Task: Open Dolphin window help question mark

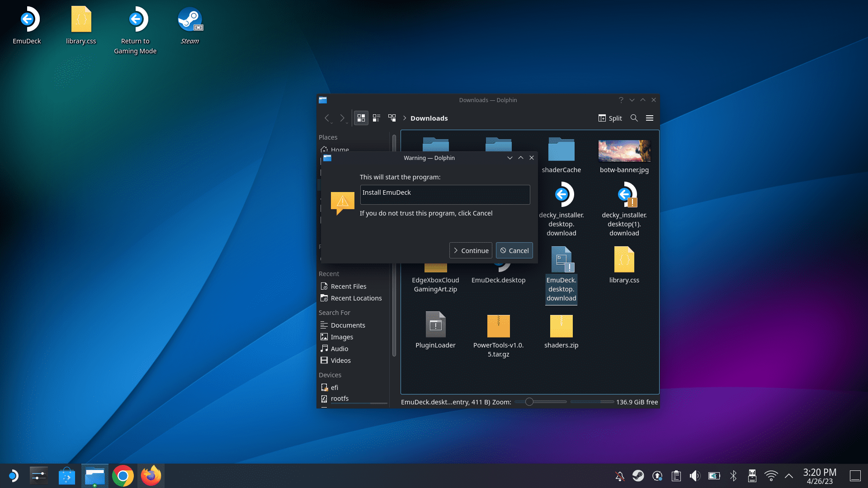Action: point(621,100)
